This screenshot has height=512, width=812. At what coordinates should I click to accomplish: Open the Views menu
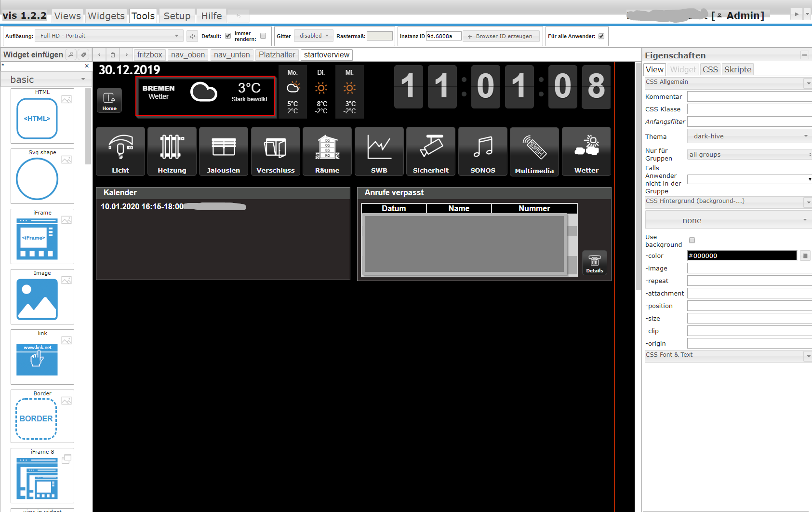pyautogui.click(x=67, y=16)
